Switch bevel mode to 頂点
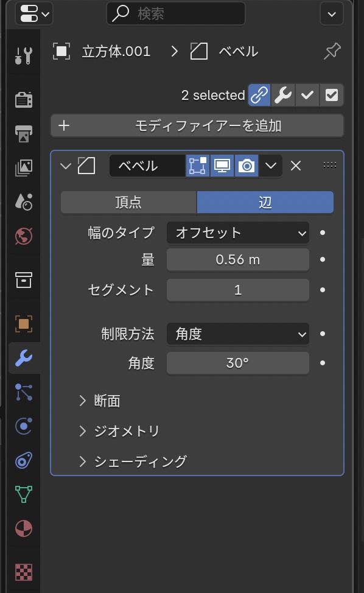Image resolution: width=364 pixels, height=593 pixels. (x=128, y=202)
